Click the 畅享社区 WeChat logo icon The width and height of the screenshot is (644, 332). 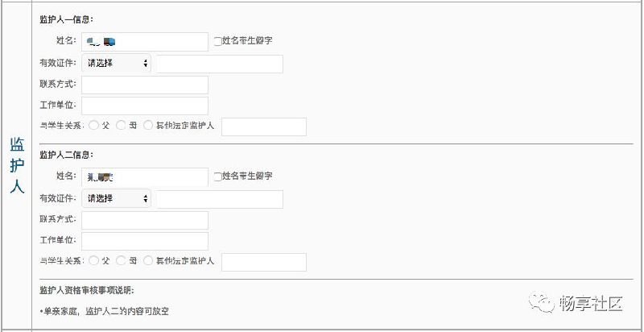(x=541, y=303)
